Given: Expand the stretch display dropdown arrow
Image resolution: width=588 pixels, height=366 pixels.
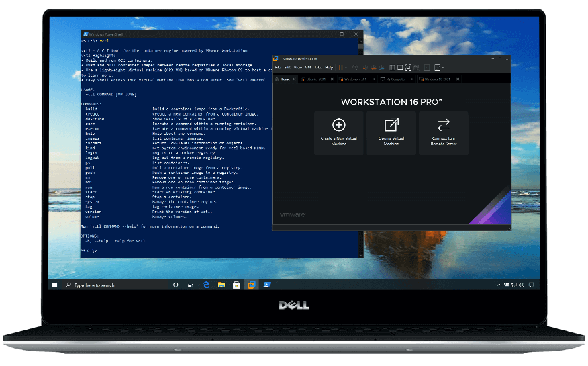Looking at the screenshot, I should (x=443, y=68).
